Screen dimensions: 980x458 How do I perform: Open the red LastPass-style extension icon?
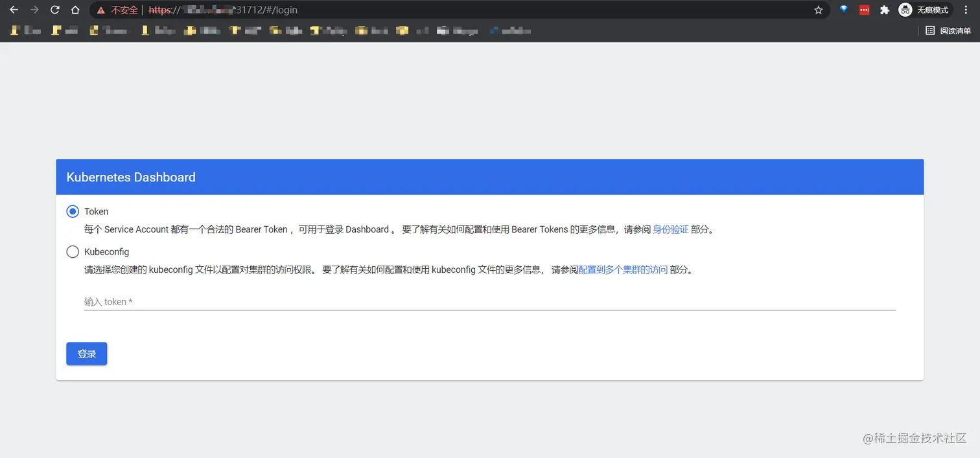(864, 10)
